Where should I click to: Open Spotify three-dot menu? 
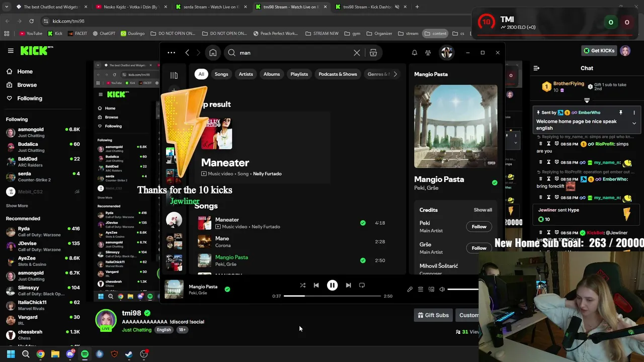tap(171, 52)
